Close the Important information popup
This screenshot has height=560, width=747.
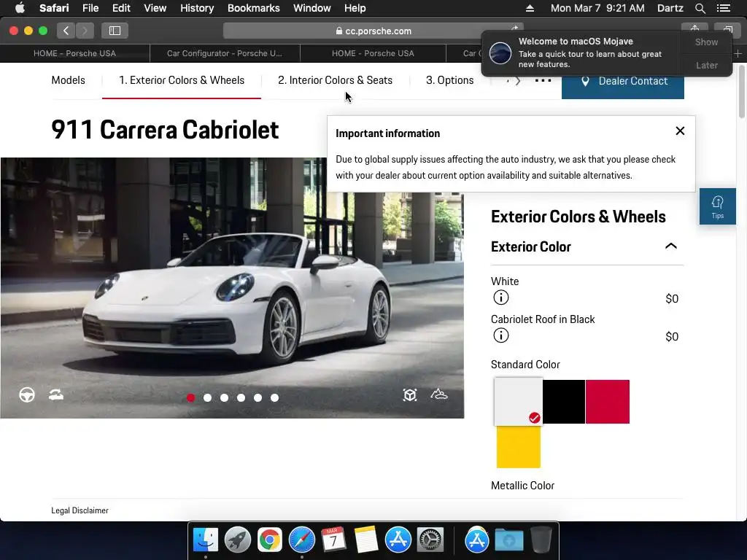680,131
